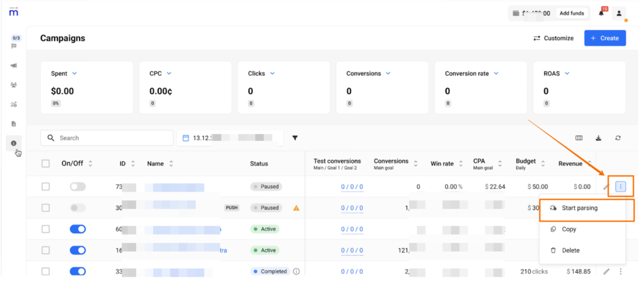
Task: Open three-dot menu for campaign 73
Action: point(620,187)
